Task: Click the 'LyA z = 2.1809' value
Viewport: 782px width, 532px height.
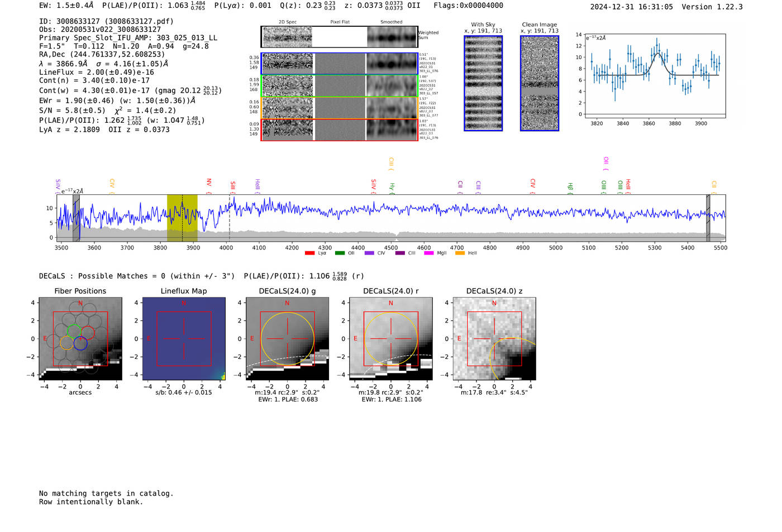Action: [x=69, y=130]
